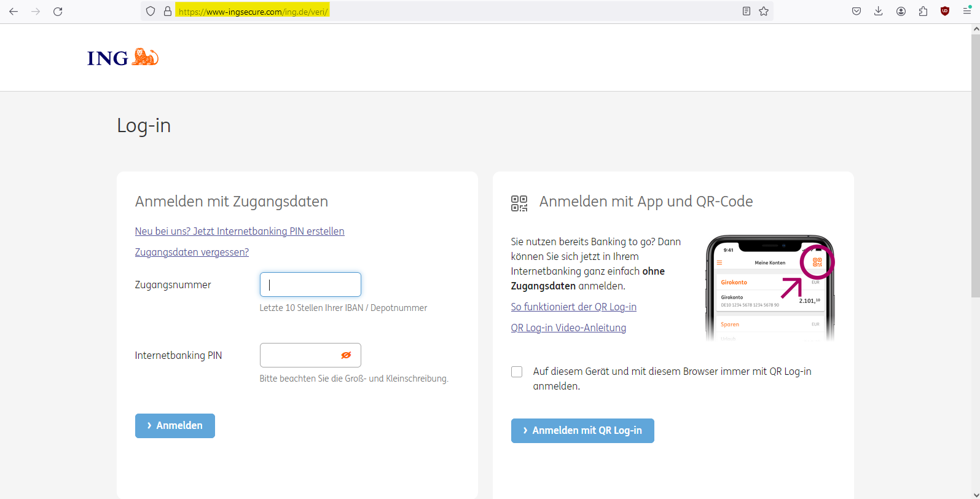
Task: Click the scrollbar down arrow
Action: pos(976,494)
